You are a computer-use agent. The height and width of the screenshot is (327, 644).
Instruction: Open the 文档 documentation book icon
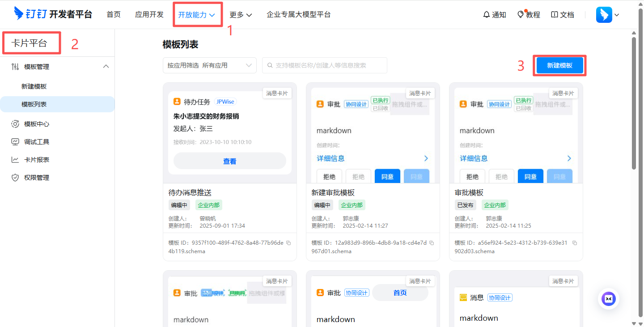coord(562,15)
